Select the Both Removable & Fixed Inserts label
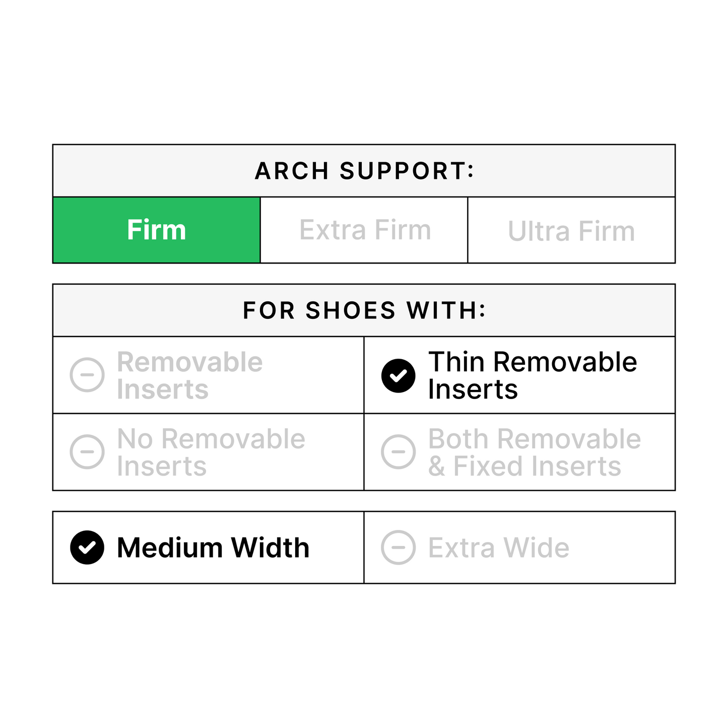728x728 pixels. tap(534, 452)
